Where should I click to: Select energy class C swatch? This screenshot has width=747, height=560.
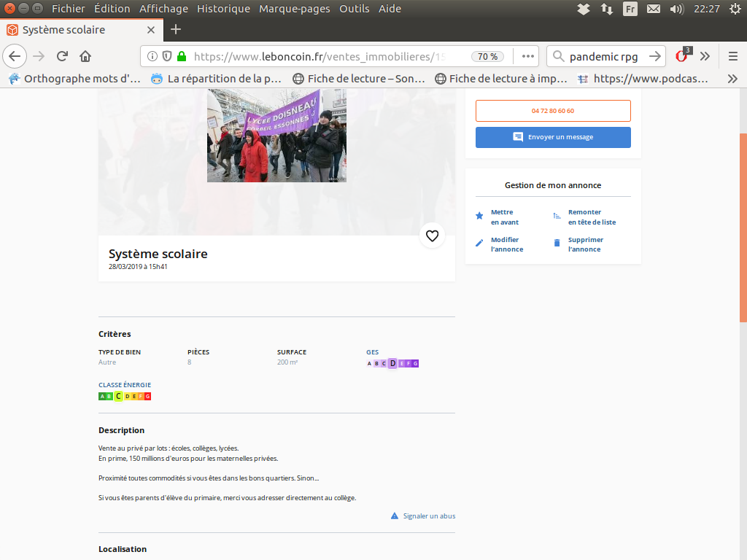point(118,396)
